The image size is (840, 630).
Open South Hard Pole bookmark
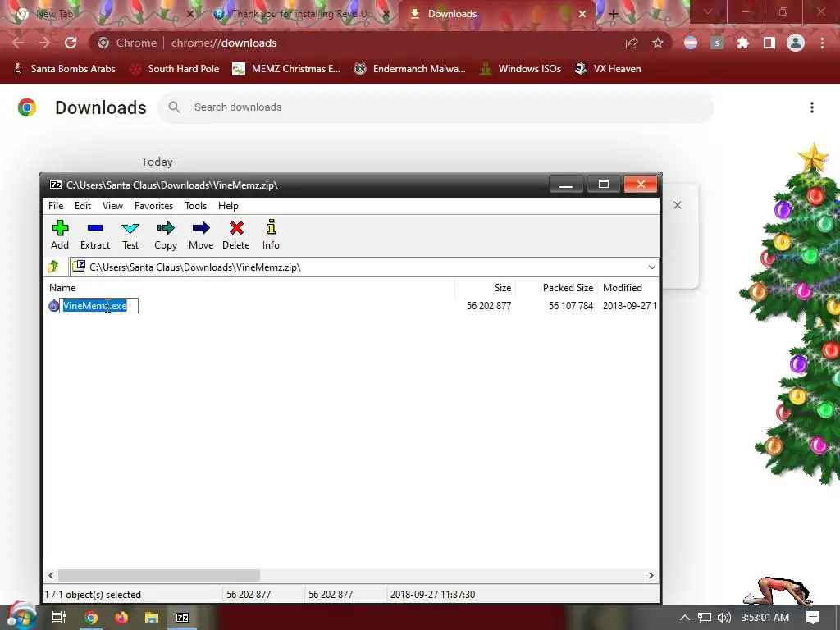tap(175, 69)
